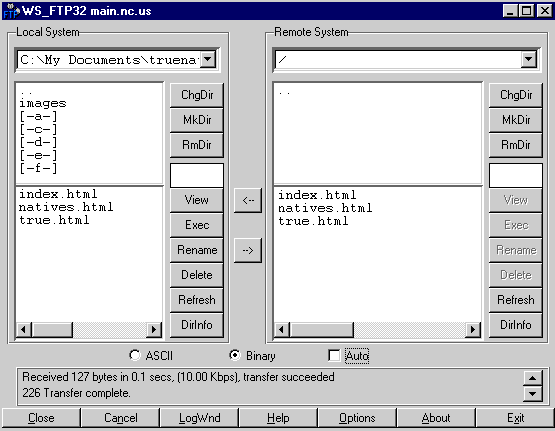Select true.html in the remote file list
The height and width of the screenshot is (431, 555).
pyautogui.click(x=313, y=221)
